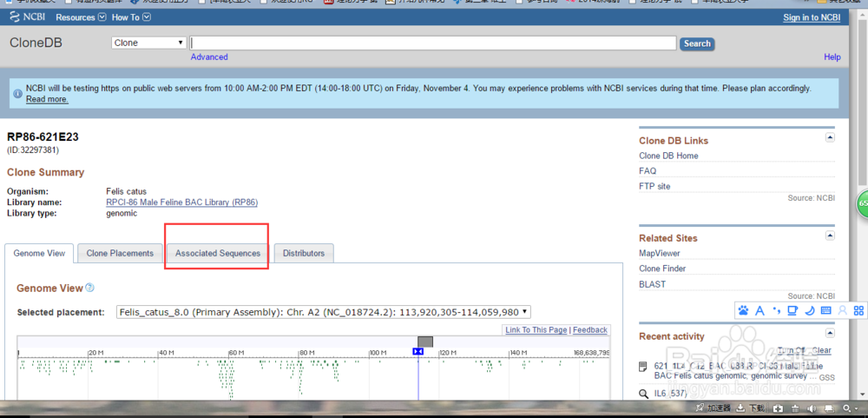Click the rocket accelerator icon in status bar
This screenshot has height=418, width=868.
click(700, 408)
